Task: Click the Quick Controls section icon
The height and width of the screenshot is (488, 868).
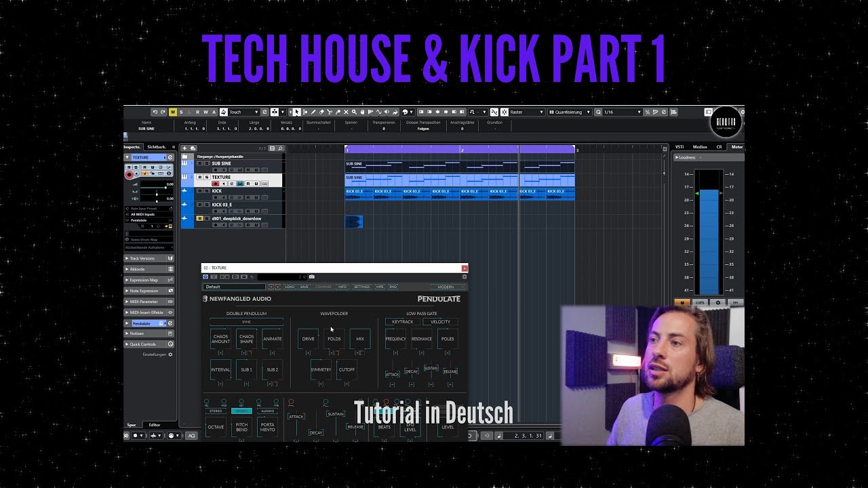Action: click(x=170, y=344)
